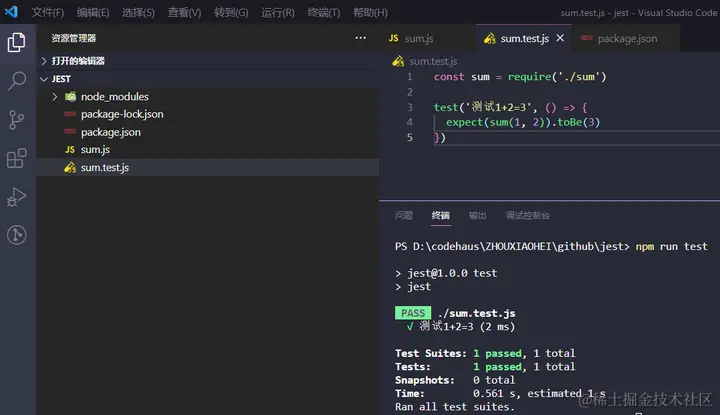
Task: Open the 转到(G) menu
Action: click(x=231, y=12)
